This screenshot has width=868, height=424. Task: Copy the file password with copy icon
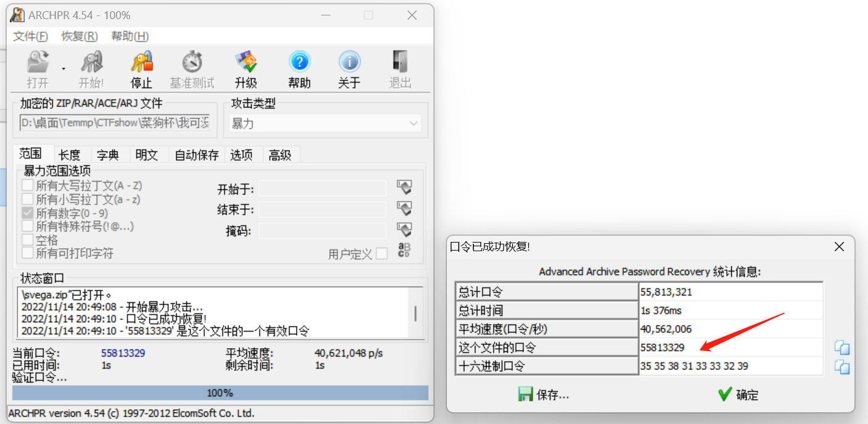click(x=842, y=347)
